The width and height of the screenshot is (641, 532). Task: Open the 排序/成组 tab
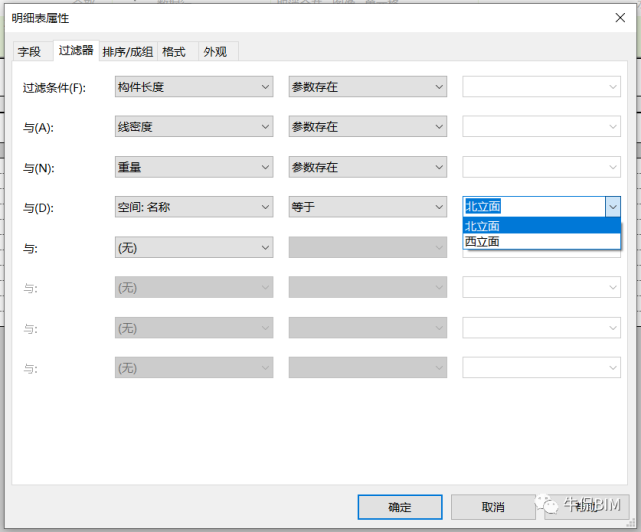pos(127,51)
